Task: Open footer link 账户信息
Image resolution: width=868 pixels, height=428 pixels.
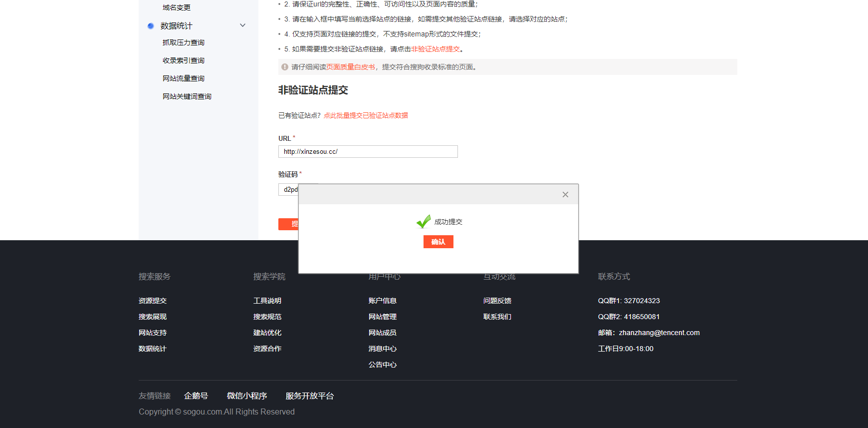Action: [x=383, y=301]
